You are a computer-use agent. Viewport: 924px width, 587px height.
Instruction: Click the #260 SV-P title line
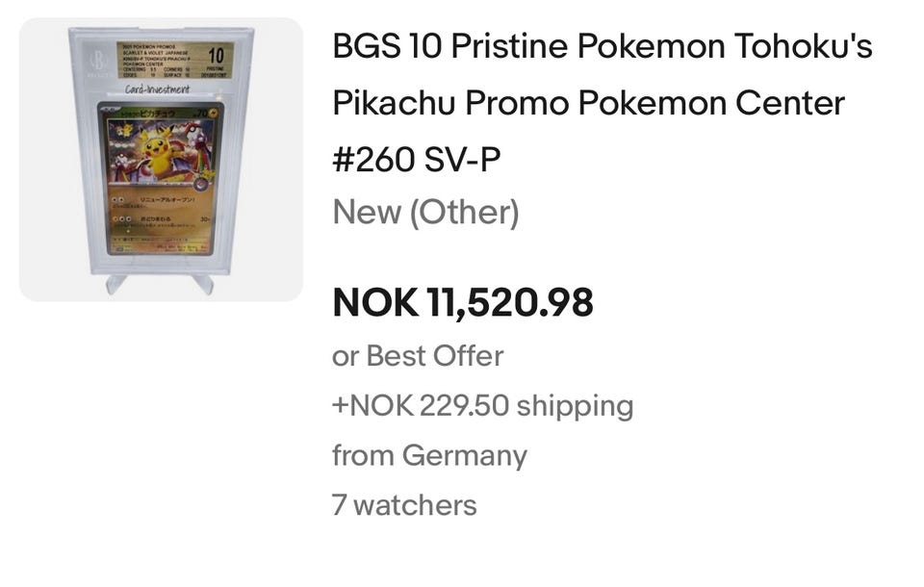(x=416, y=158)
